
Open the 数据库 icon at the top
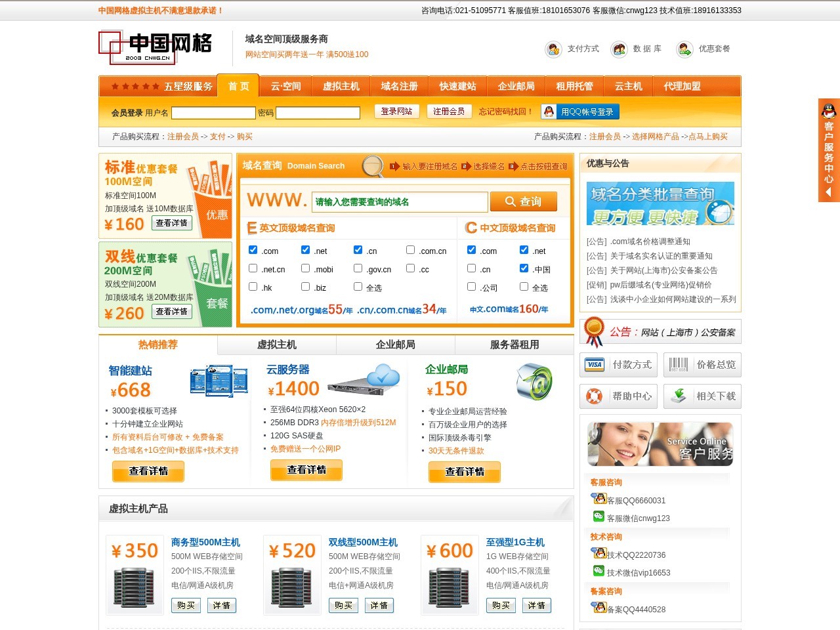[x=619, y=49]
